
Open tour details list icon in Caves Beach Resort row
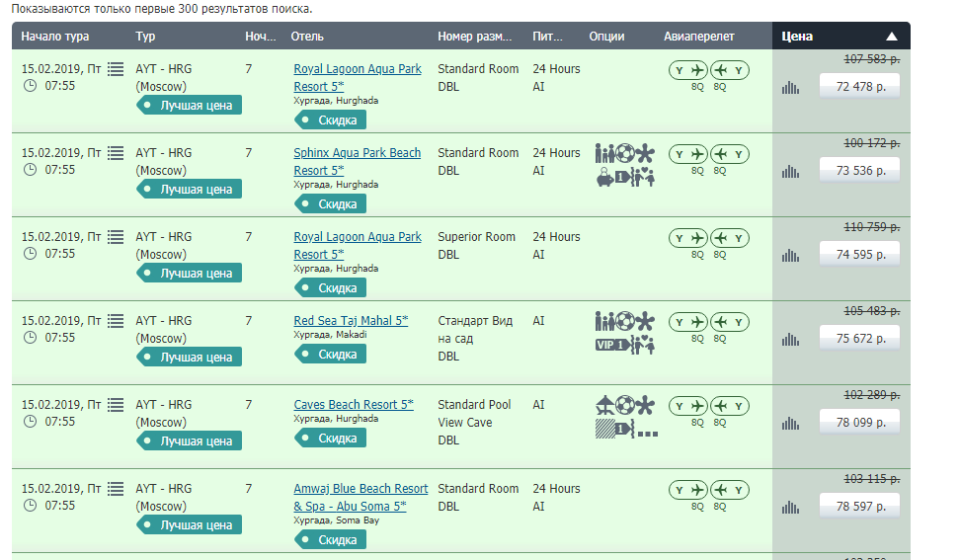pyautogui.click(x=116, y=405)
